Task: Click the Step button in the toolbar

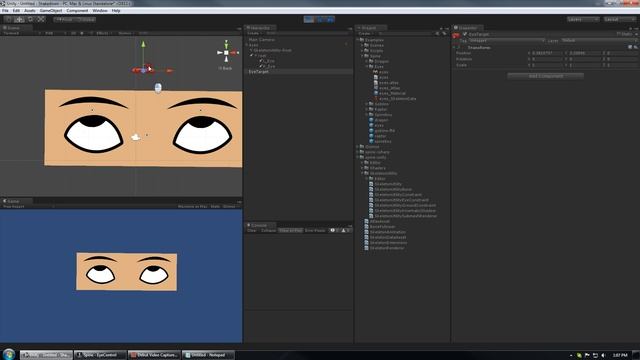Action: pyautogui.click(x=330, y=19)
